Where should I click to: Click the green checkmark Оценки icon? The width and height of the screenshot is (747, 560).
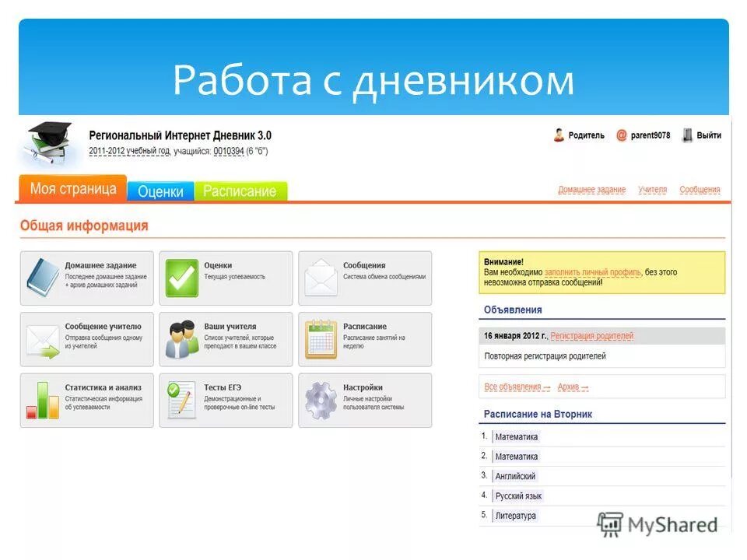click(x=182, y=278)
